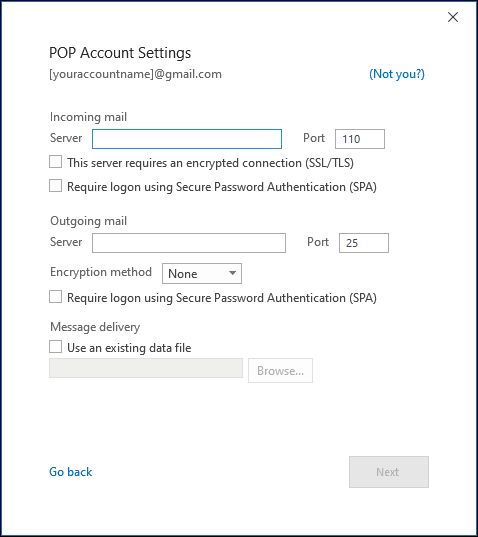Viewport: 478px width, 537px height.
Task: Focus the Incoming mail Server field
Action: [187, 139]
